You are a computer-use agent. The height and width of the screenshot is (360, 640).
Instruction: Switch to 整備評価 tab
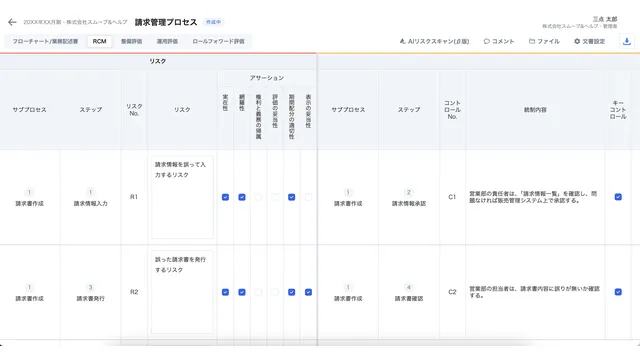131,41
